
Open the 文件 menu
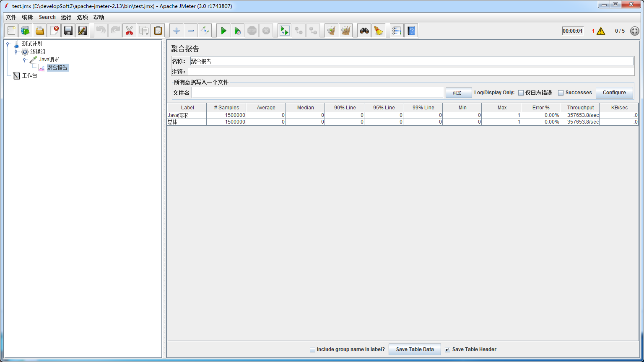coord(11,17)
